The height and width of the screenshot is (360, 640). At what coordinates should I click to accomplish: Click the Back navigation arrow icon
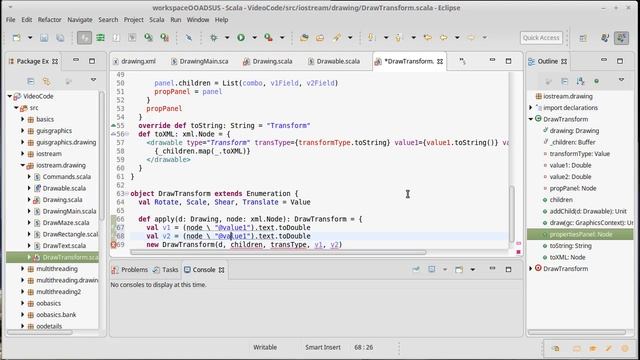pyautogui.click(x=444, y=38)
